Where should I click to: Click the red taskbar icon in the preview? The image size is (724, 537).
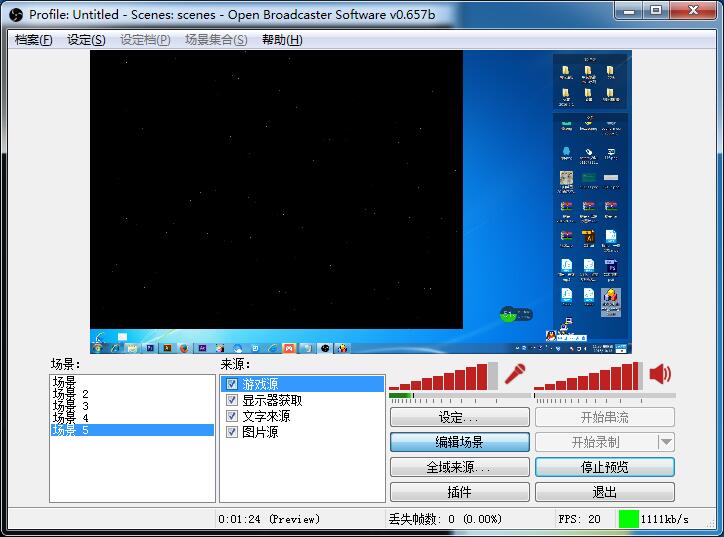tap(290, 348)
